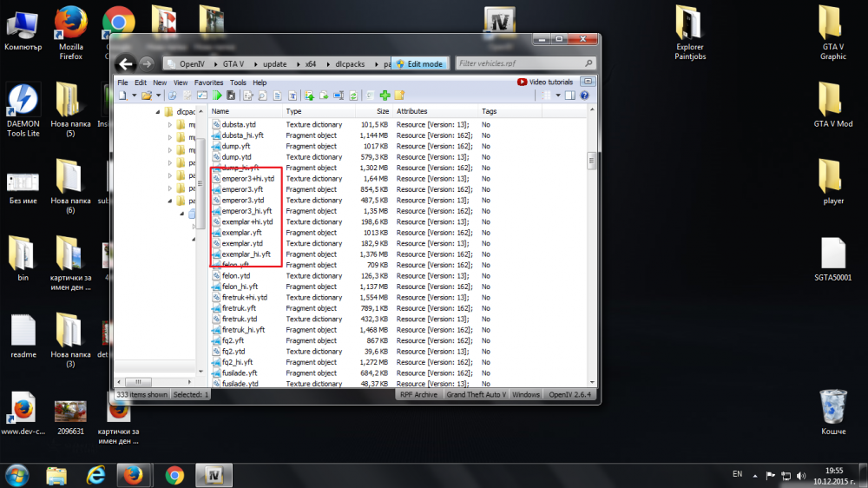Open the New menu
Image resolution: width=868 pixels, height=488 pixels.
(x=160, y=82)
